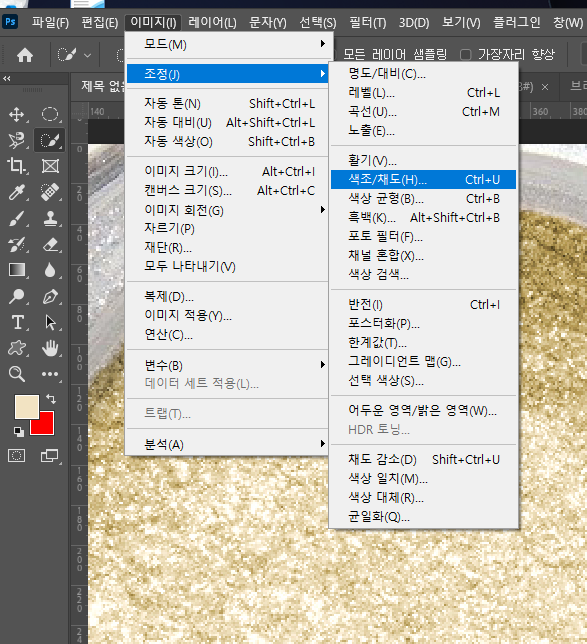Choose 채도 감소(D) adjustment
This screenshot has width=587, height=644.
(423, 460)
